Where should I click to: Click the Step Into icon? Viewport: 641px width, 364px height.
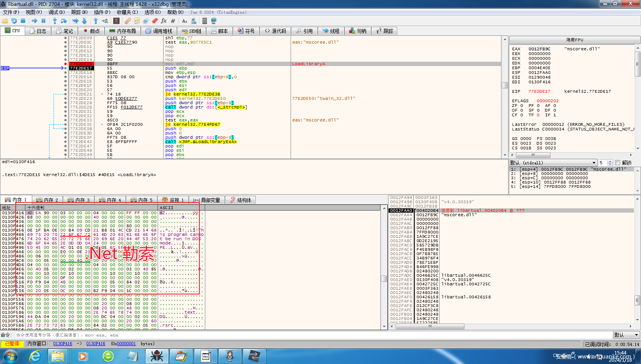[55, 21]
